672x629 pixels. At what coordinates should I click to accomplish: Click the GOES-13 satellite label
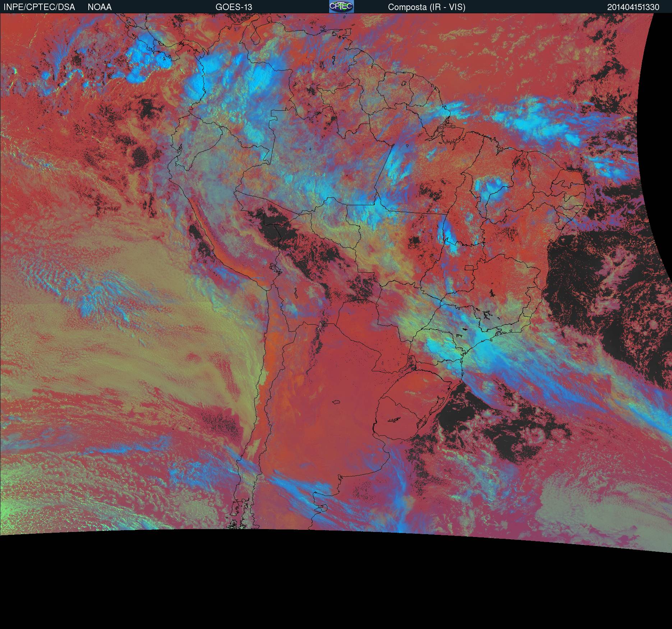(234, 7)
